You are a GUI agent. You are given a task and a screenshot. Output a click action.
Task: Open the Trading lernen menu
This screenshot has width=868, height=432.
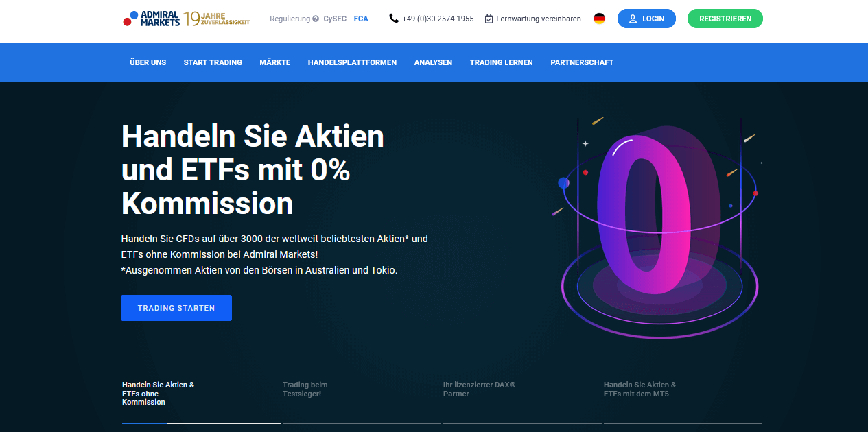tap(502, 62)
